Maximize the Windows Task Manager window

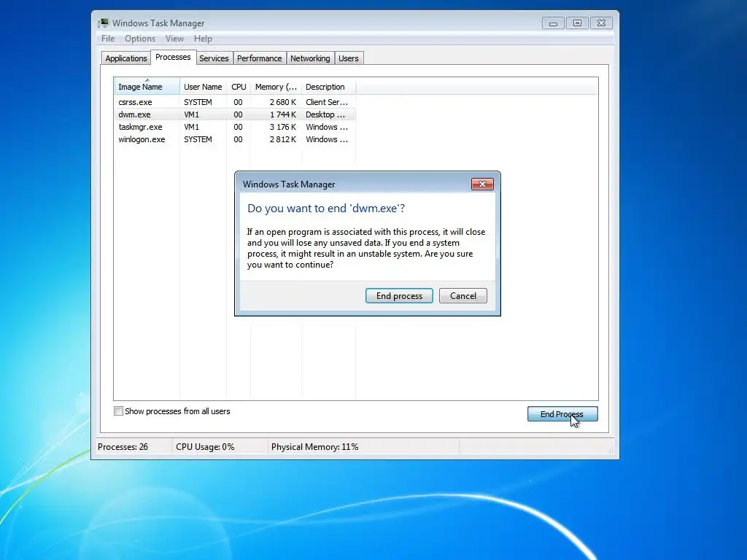click(577, 23)
